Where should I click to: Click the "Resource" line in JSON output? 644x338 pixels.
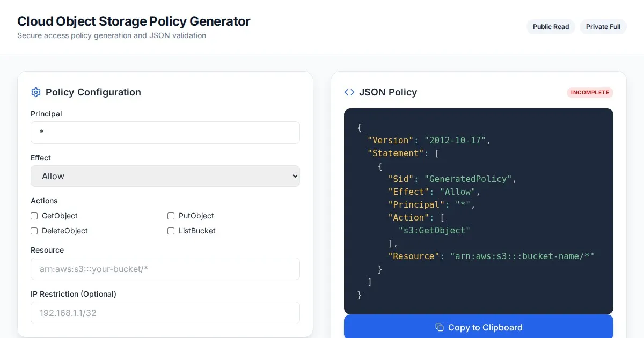pyautogui.click(x=491, y=256)
